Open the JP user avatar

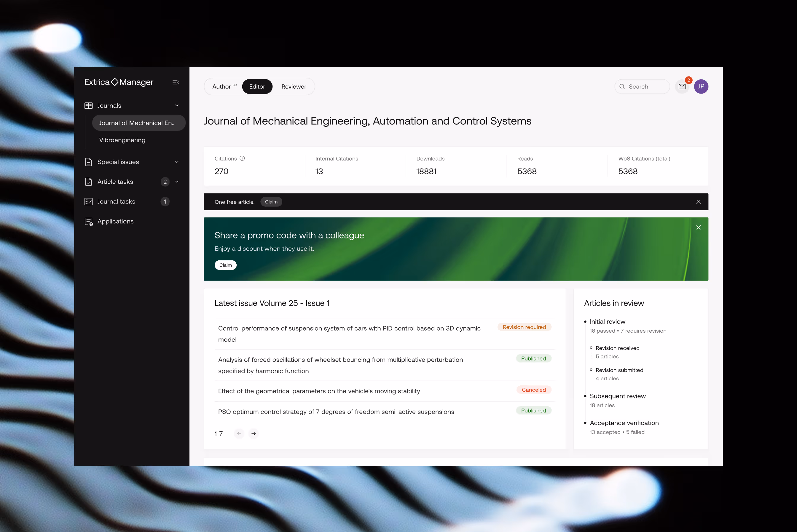[x=701, y=86]
